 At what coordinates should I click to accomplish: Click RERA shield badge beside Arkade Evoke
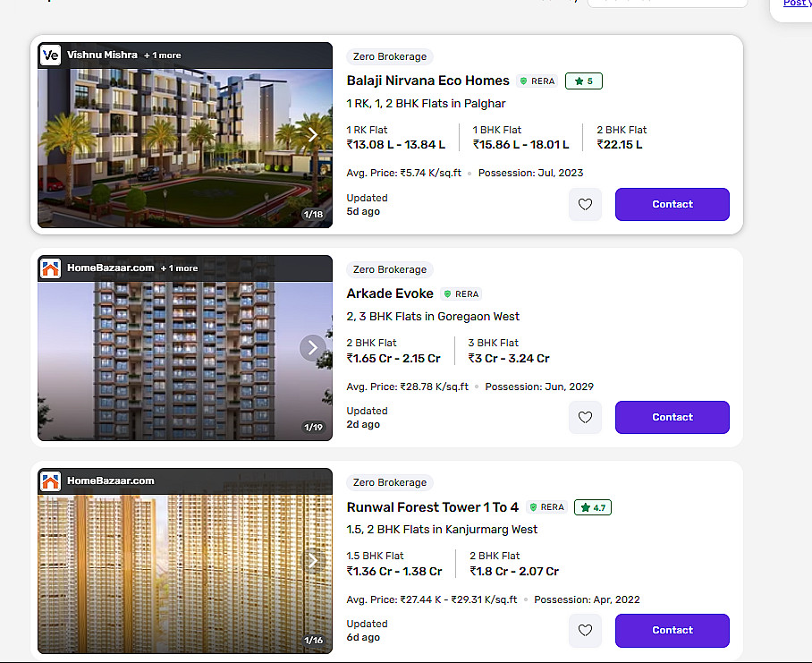pos(461,294)
